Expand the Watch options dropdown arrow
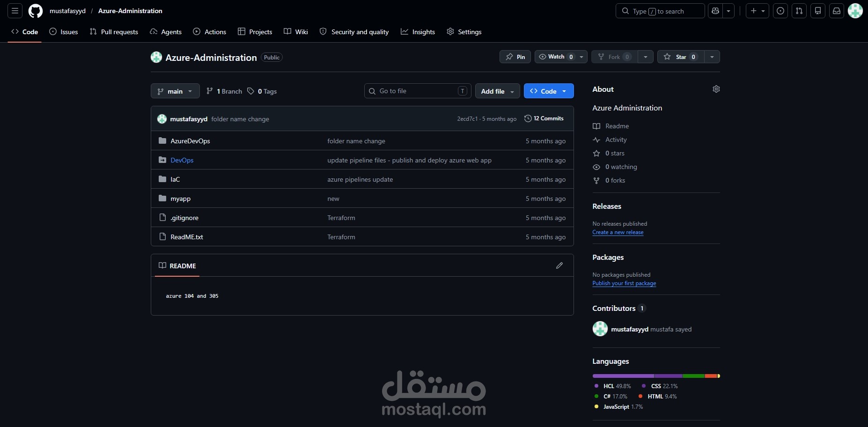The height and width of the screenshot is (427, 868). [581, 57]
